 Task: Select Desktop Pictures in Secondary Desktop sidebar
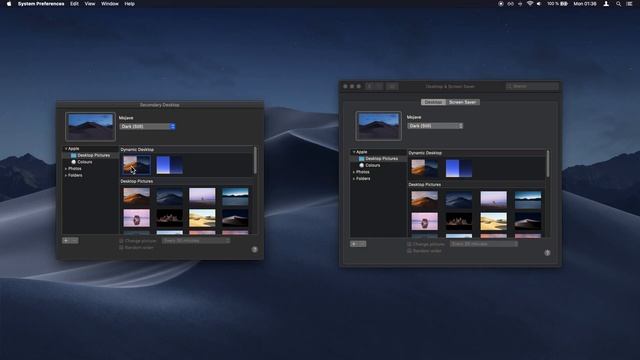90,155
